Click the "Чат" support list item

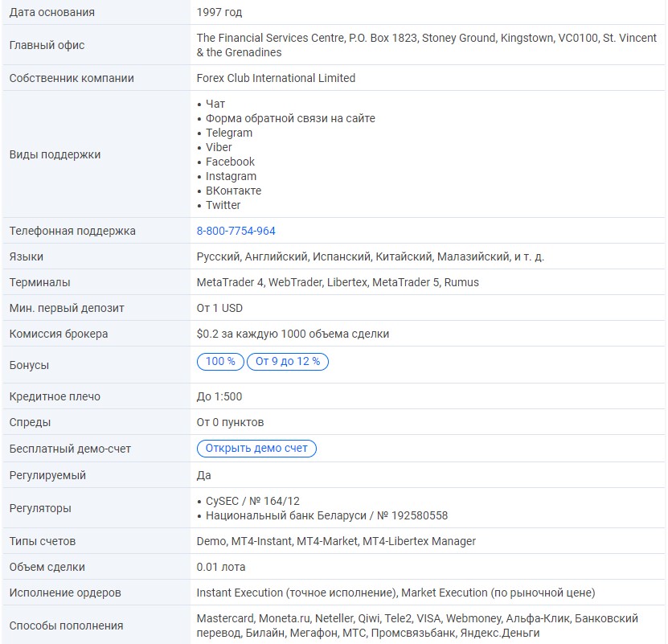[x=215, y=104]
